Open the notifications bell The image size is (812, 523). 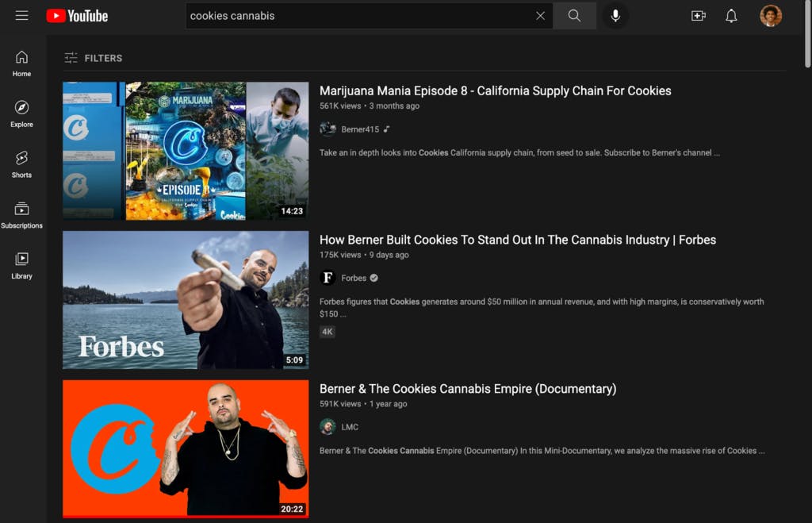pos(731,16)
